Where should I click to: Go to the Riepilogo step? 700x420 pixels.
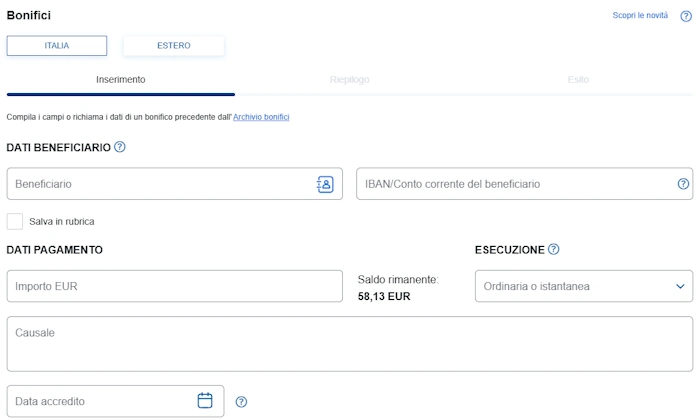[x=350, y=79]
